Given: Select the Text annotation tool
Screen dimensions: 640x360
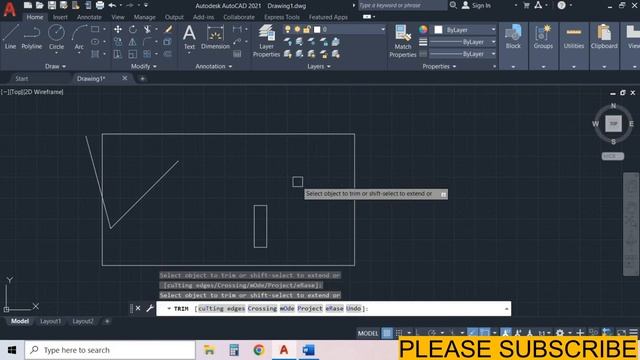Looking at the screenshot, I should point(189,37).
